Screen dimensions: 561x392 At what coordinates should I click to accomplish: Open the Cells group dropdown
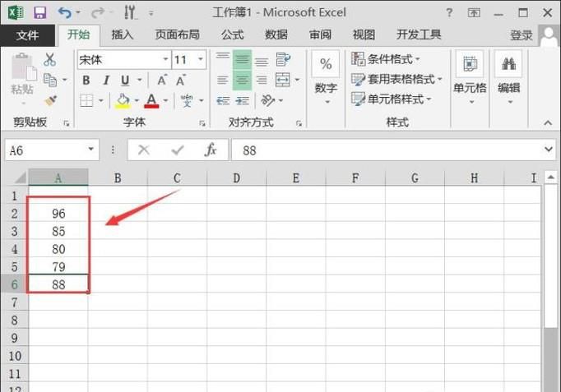470,79
